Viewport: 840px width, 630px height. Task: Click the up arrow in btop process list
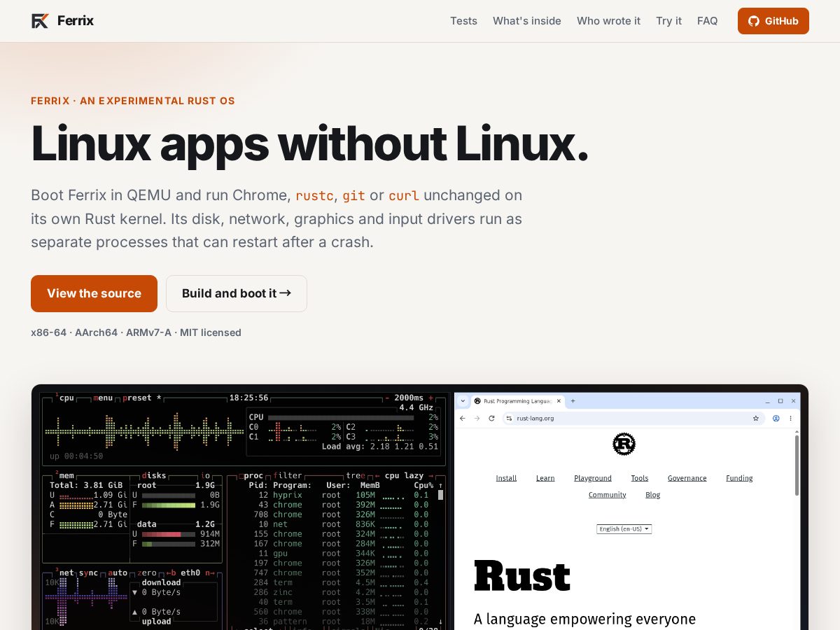[440, 485]
